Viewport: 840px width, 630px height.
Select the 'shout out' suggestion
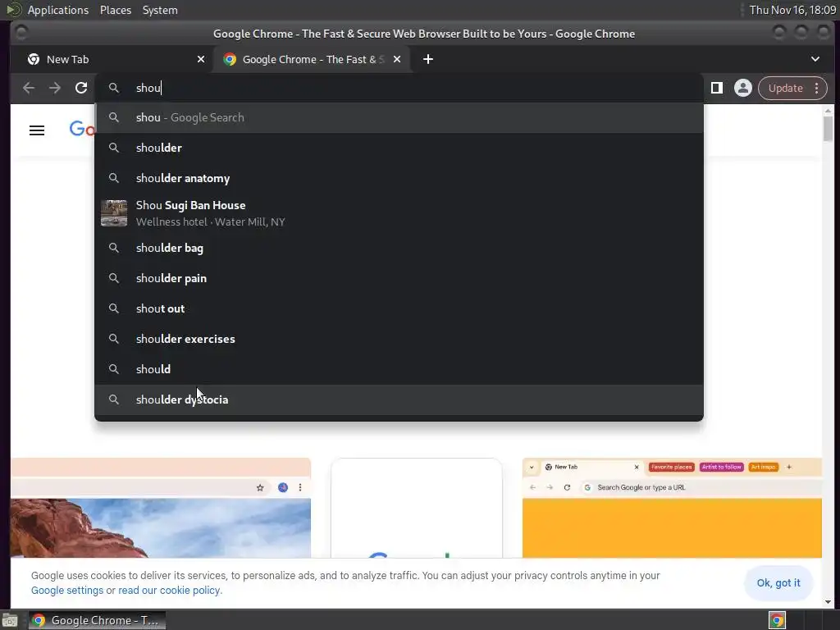coord(399,308)
